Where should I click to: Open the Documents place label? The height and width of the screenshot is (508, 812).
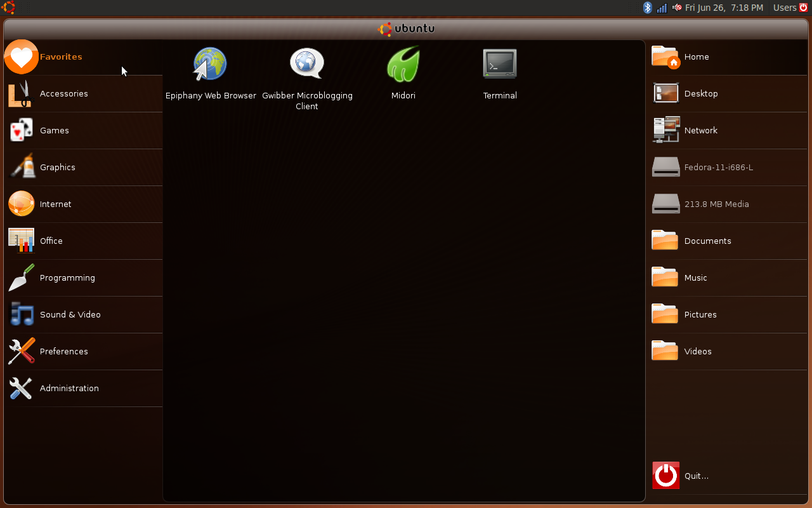pyautogui.click(x=708, y=241)
